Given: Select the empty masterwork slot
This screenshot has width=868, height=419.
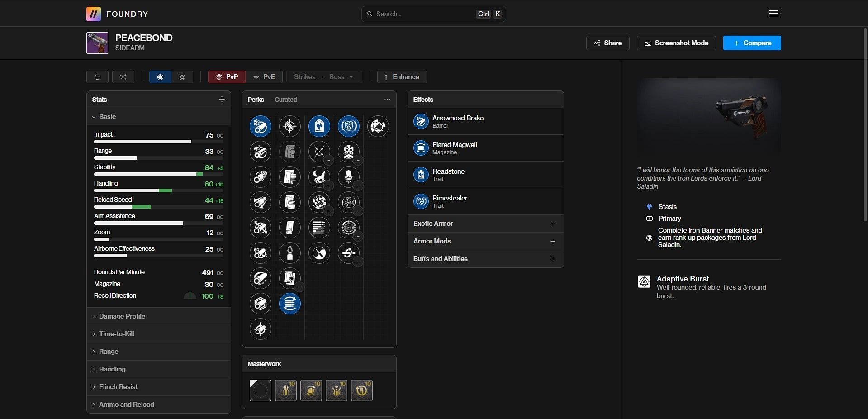Looking at the screenshot, I should (261, 390).
